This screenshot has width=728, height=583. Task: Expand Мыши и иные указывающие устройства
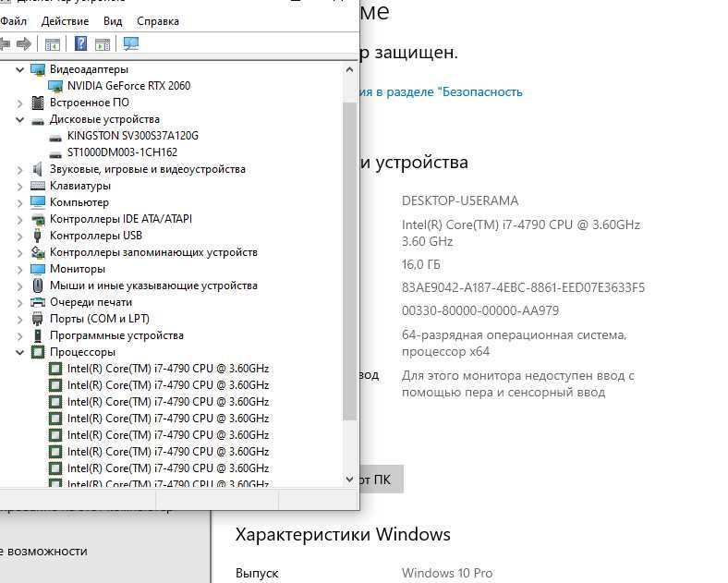point(19,286)
